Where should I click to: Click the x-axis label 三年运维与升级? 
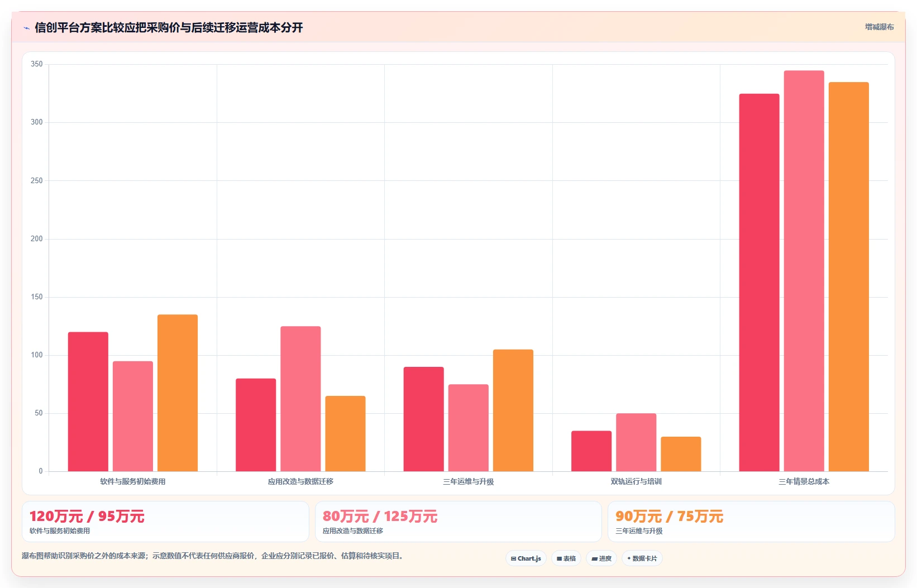pos(469,481)
